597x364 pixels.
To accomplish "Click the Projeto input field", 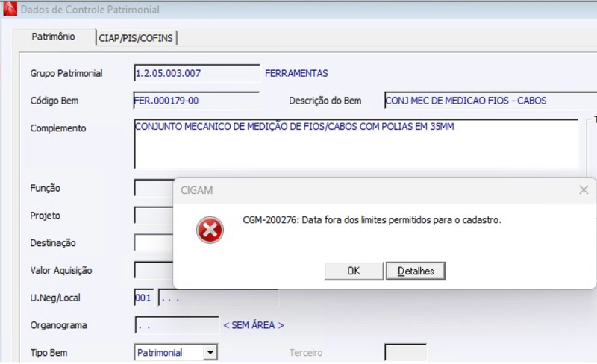I will 154,216.
